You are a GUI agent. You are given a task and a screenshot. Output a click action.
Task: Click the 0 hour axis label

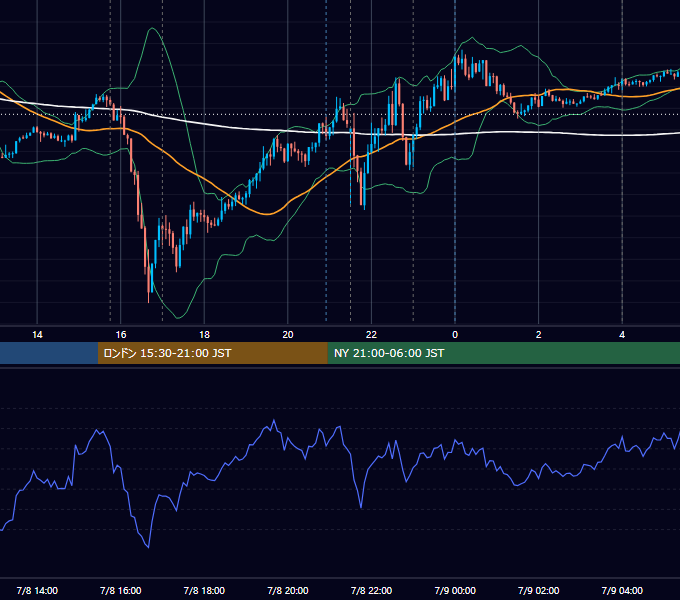click(455, 335)
